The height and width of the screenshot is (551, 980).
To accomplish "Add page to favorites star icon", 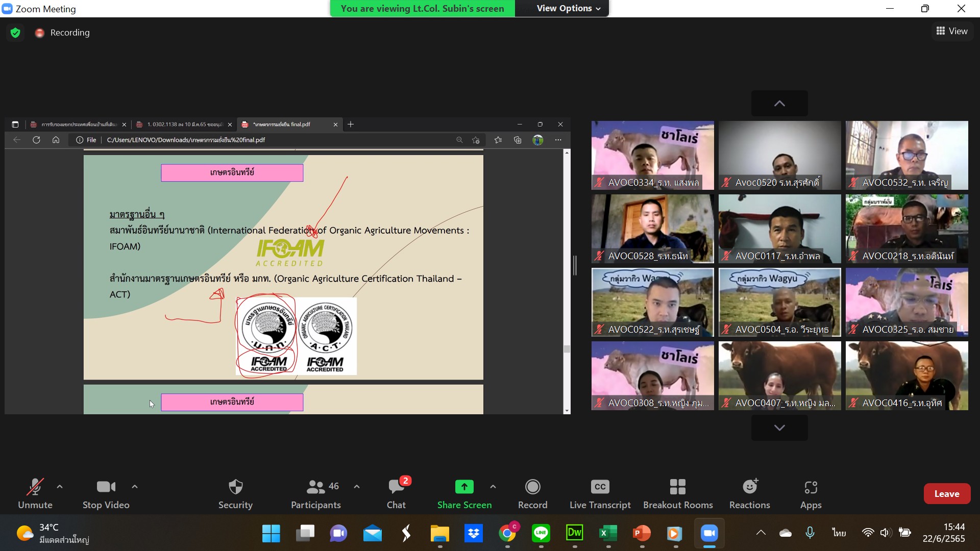I will pyautogui.click(x=476, y=140).
